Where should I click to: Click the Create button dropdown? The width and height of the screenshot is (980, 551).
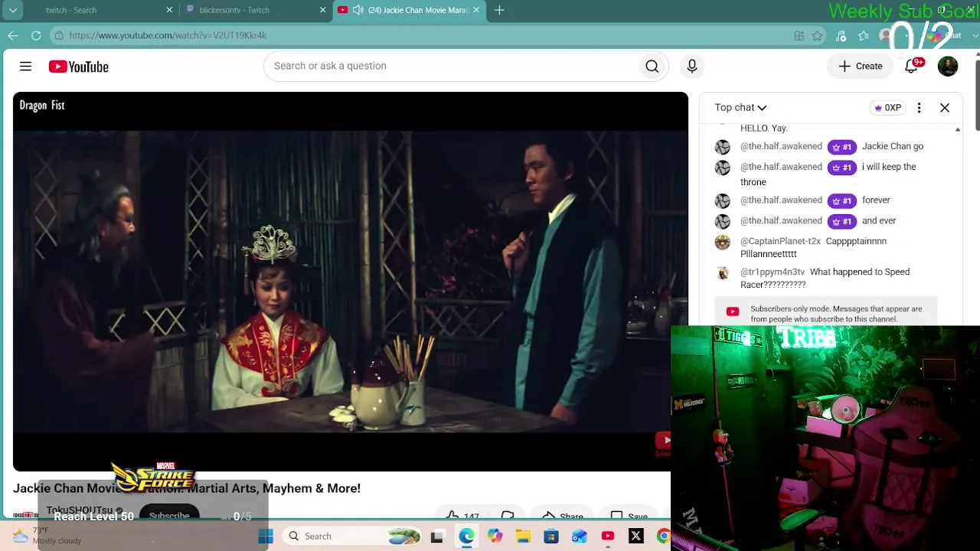pyautogui.click(x=861, y=67)
